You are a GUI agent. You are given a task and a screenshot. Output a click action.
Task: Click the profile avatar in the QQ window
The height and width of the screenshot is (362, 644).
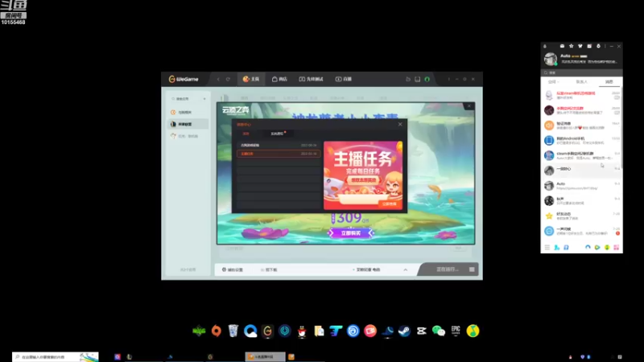(551, 59)
